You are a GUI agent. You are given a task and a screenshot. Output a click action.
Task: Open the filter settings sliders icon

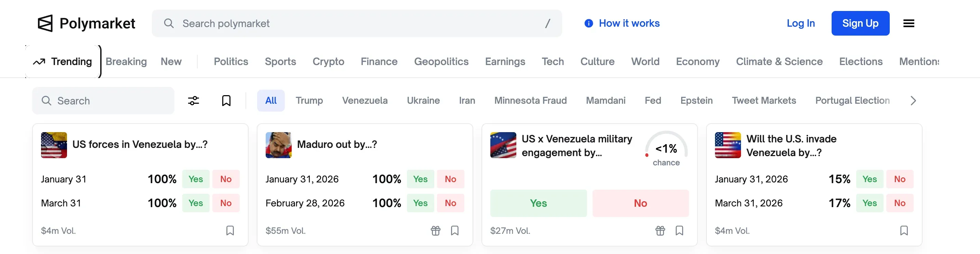[193, 101]
